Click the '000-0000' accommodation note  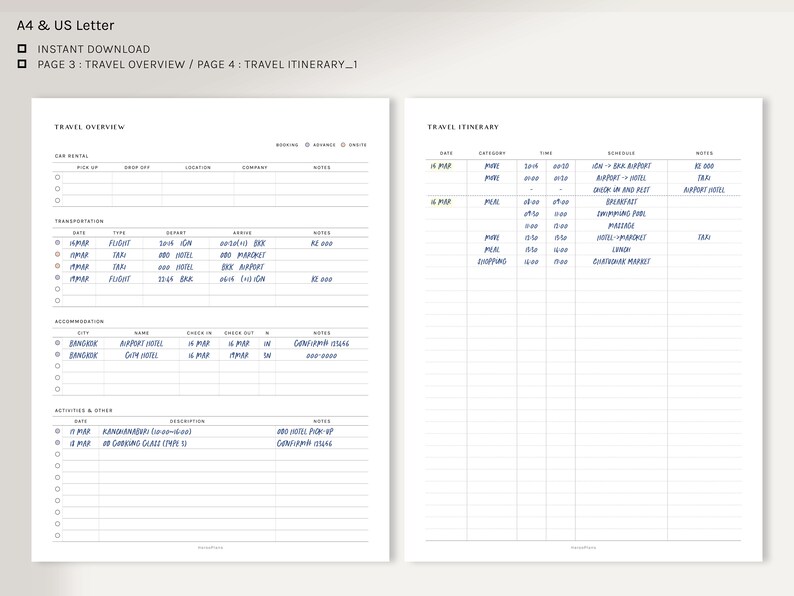[322, 355]
